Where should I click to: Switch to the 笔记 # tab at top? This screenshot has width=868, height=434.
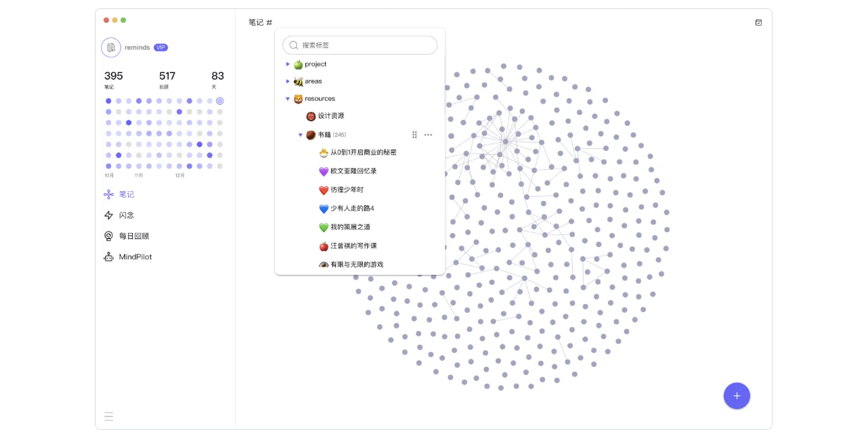[259, 22]
